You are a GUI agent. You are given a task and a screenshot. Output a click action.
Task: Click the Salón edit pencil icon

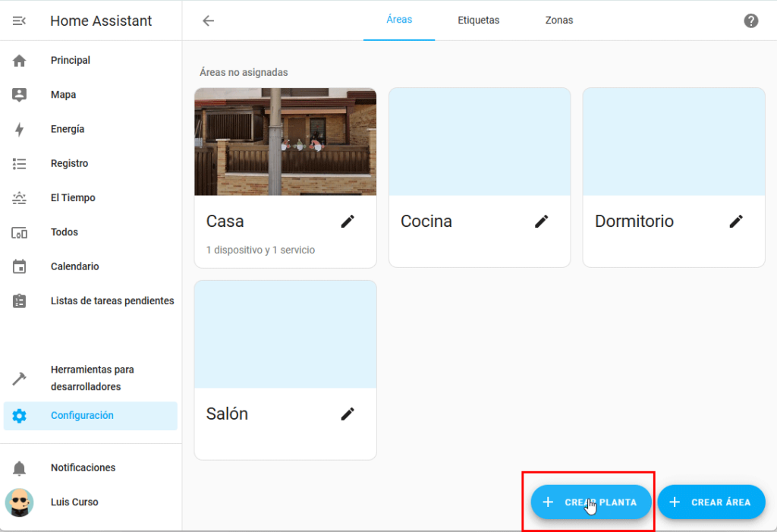pyautogui.click(x=348, y=414)
